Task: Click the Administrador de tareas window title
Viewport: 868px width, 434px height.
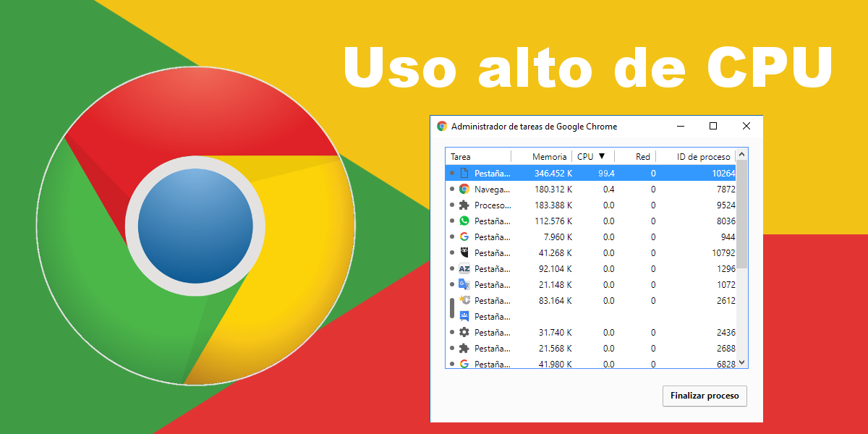Action: pos(535,126)
